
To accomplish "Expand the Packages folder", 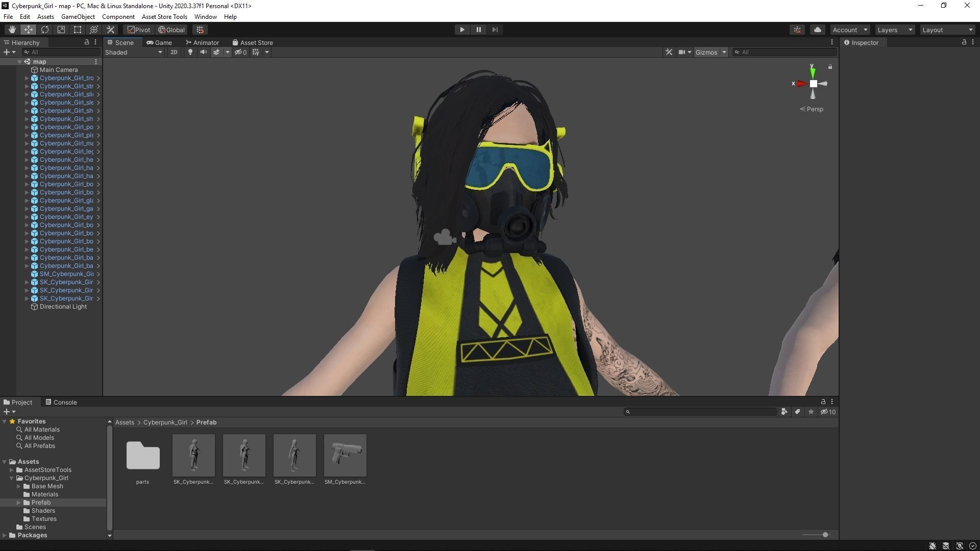I will click(x=5, y=535).
